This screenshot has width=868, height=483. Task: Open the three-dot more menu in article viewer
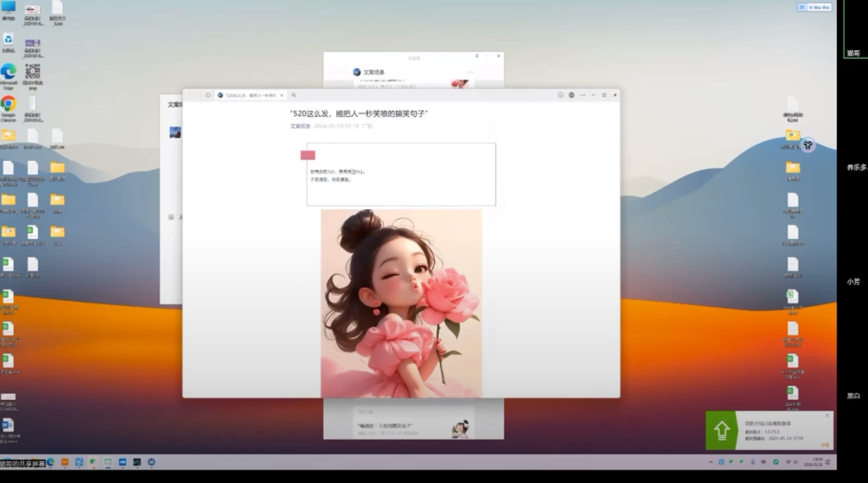pos(583,95)
